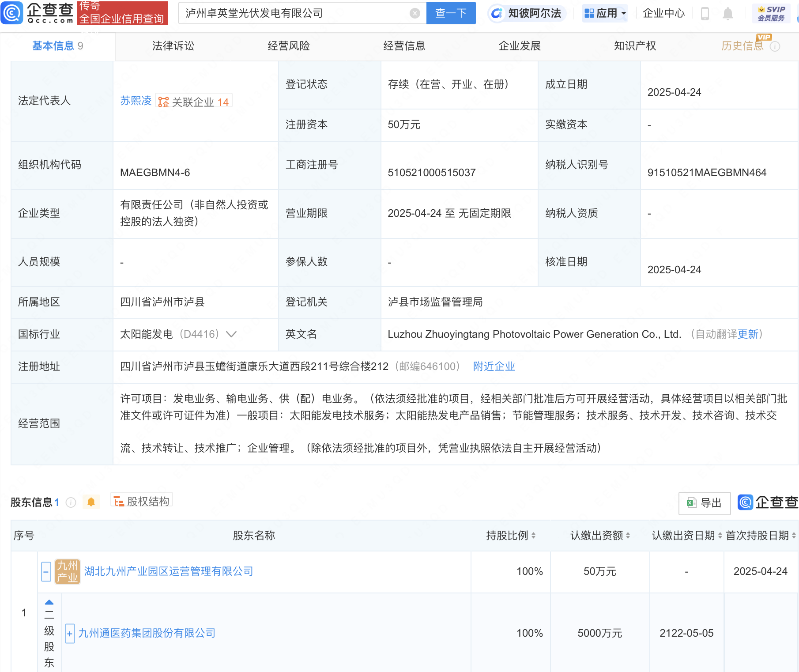Open 知彼阿尔法 AI tool
Image resolution: width=799 pixels, height=672 pixels.
point(527,13)
